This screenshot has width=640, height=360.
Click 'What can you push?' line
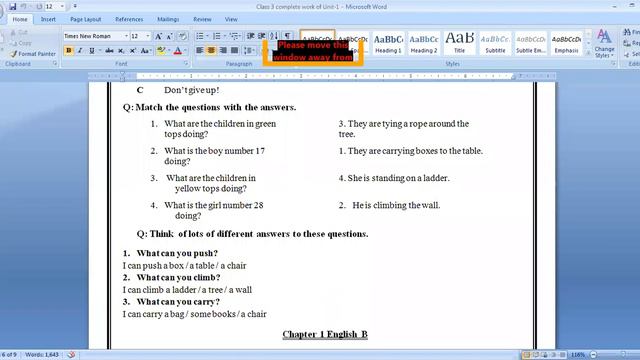(x=171, y=253)
